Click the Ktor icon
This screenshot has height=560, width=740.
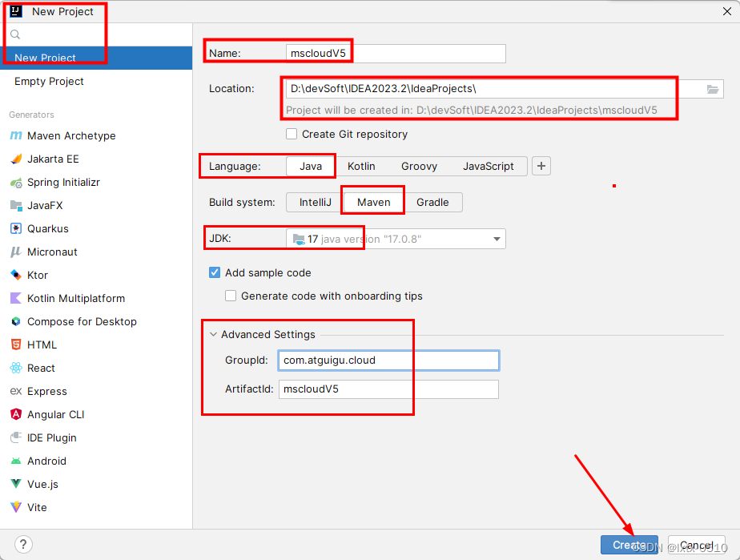(16, 275)
